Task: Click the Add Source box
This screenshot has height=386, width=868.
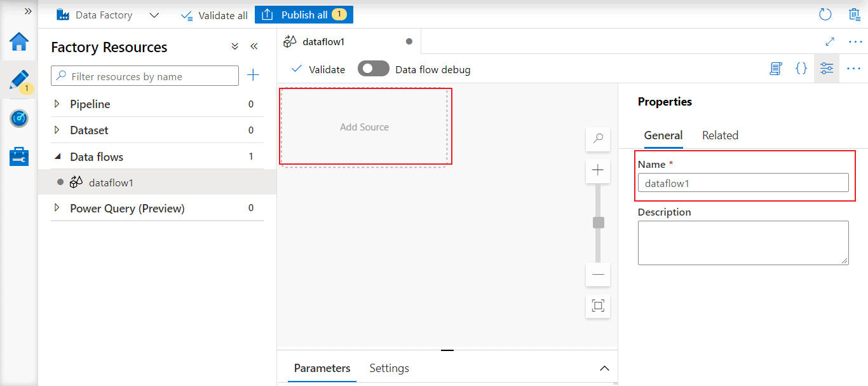Action: 365,127
